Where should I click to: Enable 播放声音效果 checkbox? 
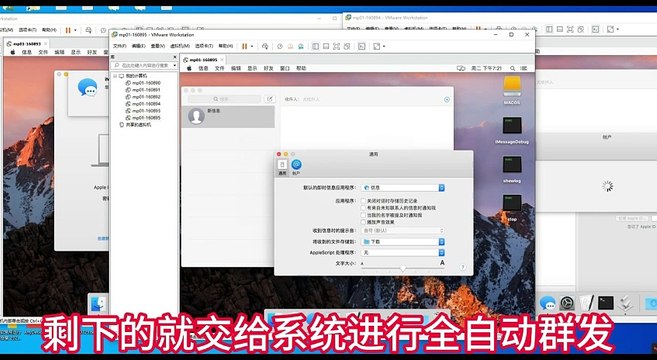[x=363, y=222]
